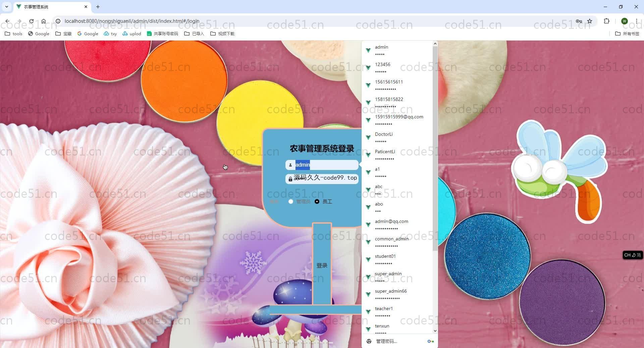Select the 管理员 role radio button
644x348 pixels.
(291, 201)
